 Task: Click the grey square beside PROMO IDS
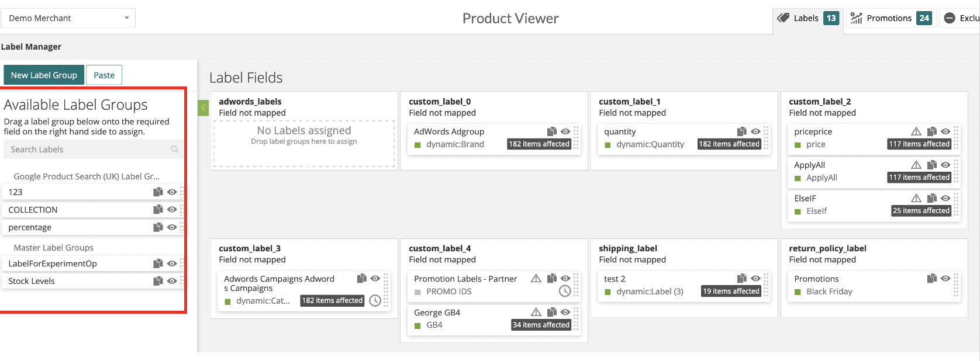(417, 292)
